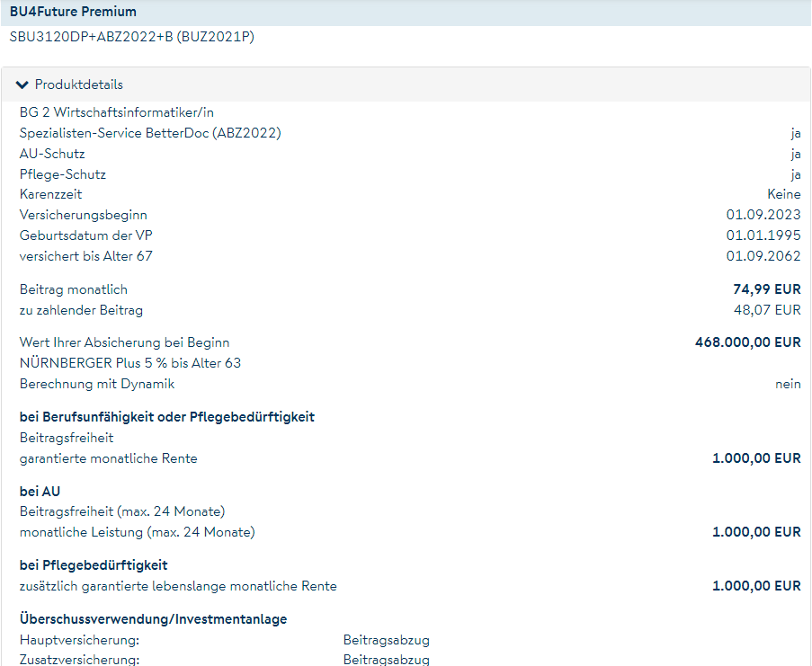
Task: Click the Karenzzeit value Keine
Action: pyautogui.click(x=783, y=194)
